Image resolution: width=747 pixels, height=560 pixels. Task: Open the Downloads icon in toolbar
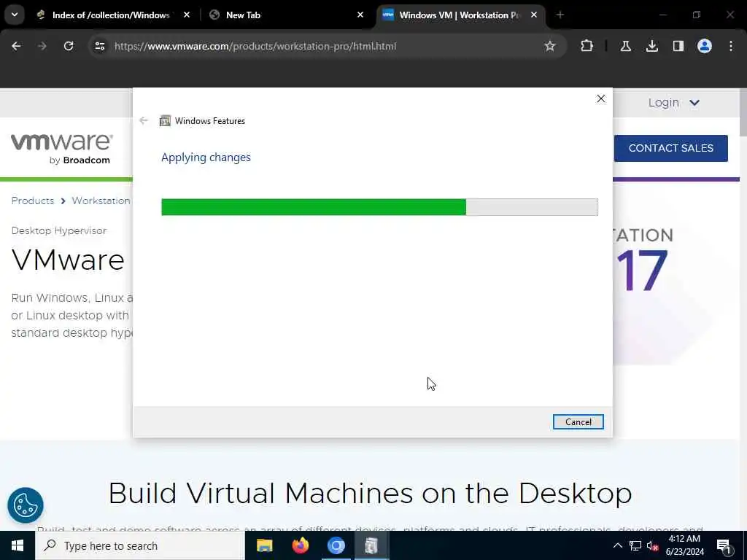651,46
